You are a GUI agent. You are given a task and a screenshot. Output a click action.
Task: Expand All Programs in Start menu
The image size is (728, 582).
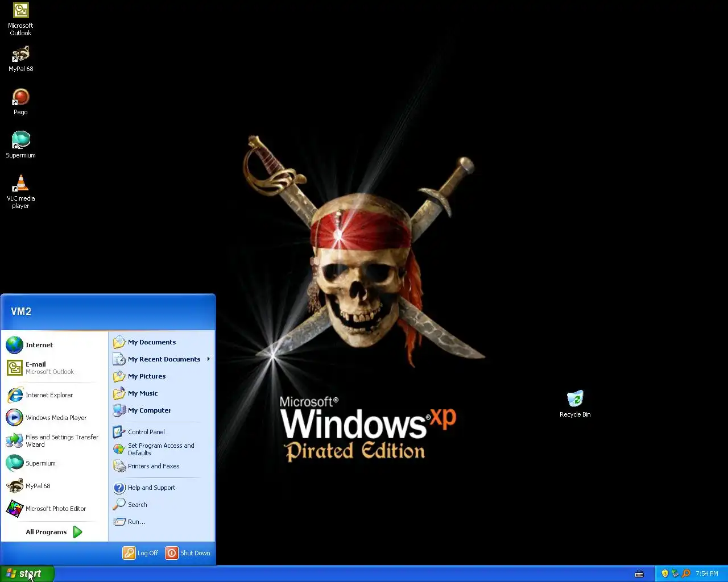coord(55,532)
